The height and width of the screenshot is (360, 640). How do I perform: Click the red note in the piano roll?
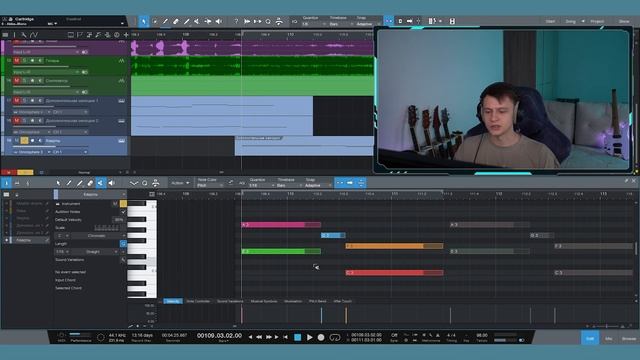click(394, 273)
